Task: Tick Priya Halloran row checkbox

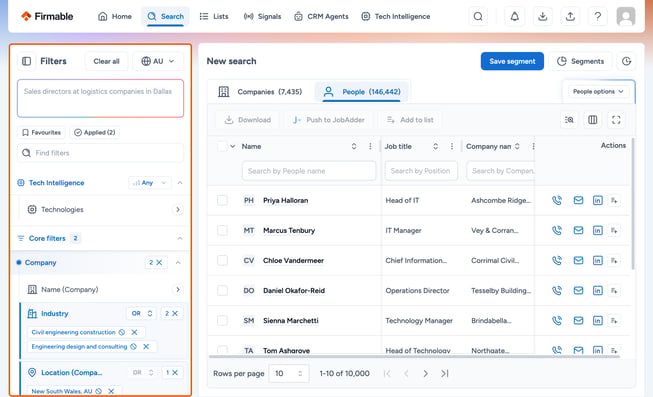Action: pyautogui.click(x=222, y=200)
